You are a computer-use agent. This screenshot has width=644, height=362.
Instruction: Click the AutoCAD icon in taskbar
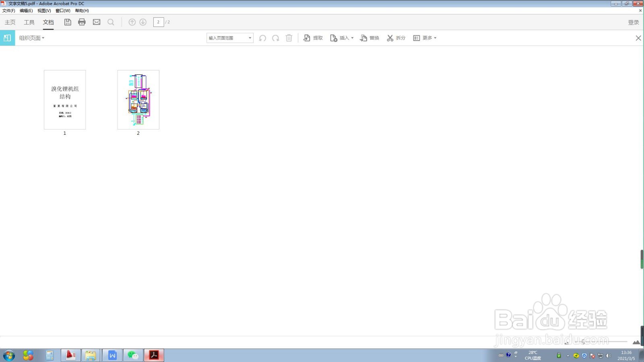pyautogui.click(x=71, y=355)
